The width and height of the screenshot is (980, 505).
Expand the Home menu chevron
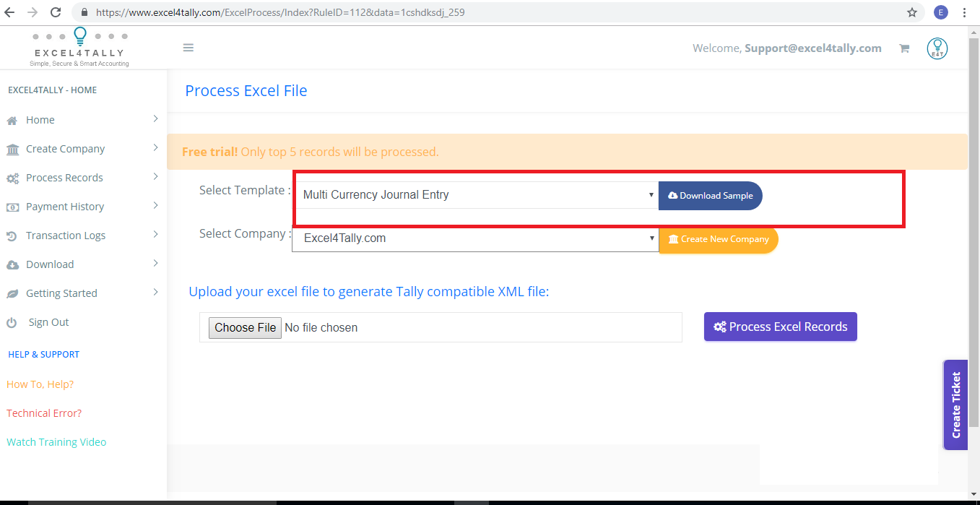point(155,119)
